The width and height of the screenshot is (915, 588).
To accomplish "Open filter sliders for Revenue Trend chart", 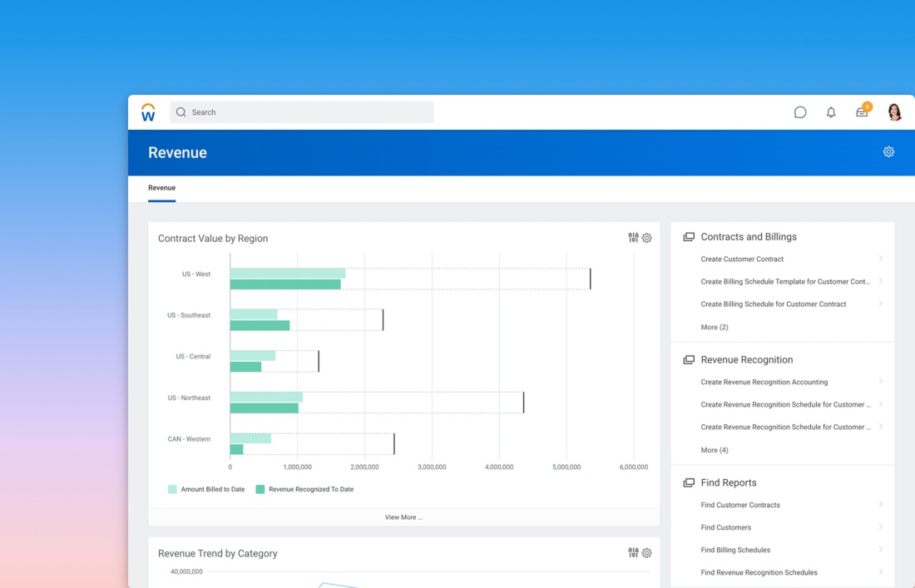I will tap(633, 553).
